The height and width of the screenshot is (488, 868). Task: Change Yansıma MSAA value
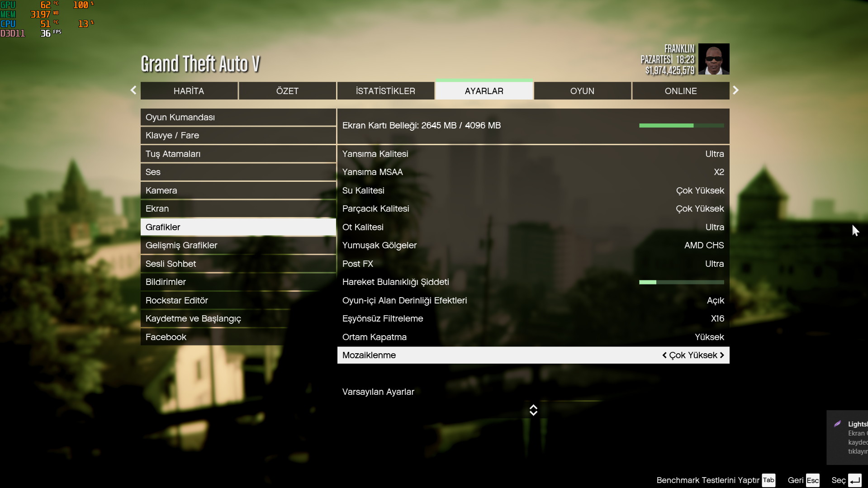(533, 172)
